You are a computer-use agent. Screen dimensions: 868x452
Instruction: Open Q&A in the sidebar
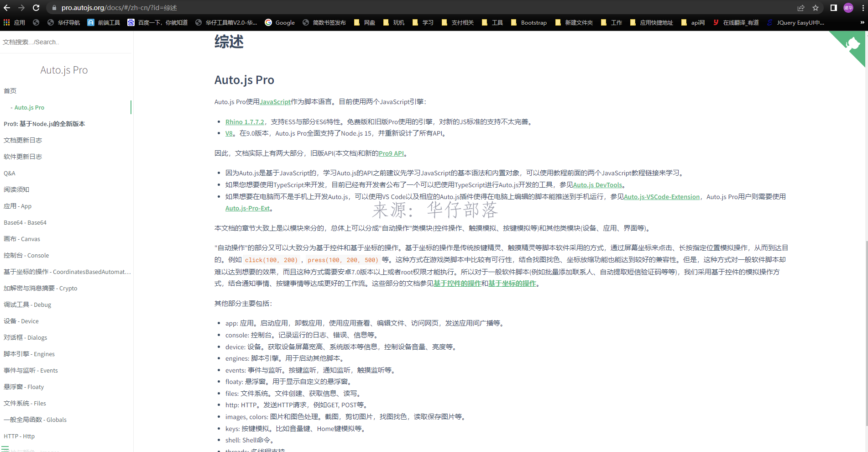click(10, 173)
